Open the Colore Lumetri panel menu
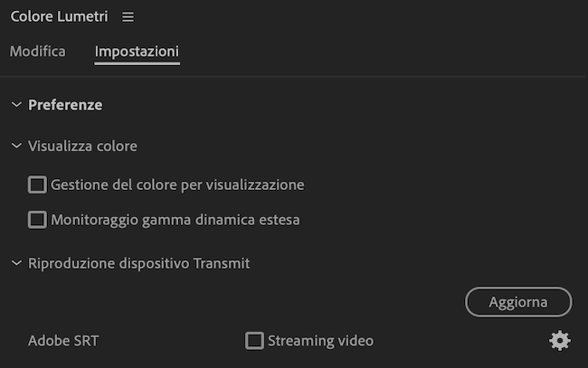 pyautogui.click(x=128, y=17)
